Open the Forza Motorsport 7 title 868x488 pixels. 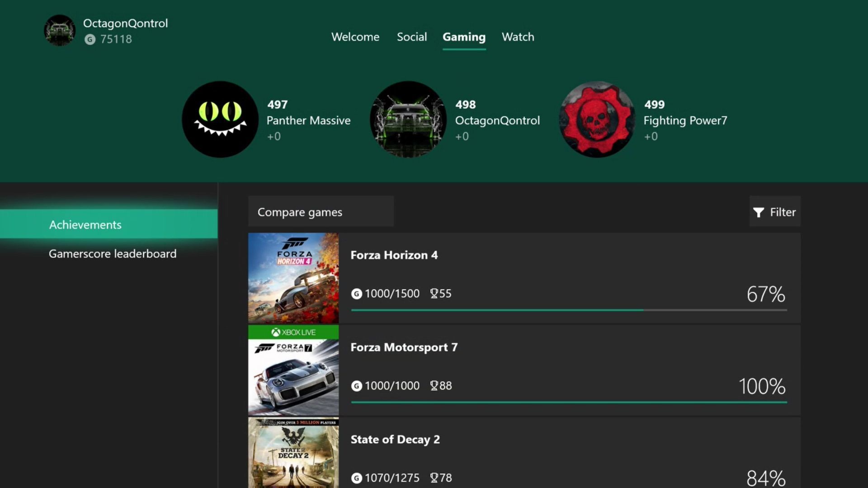pyautogui.click(x=404, y=347)
